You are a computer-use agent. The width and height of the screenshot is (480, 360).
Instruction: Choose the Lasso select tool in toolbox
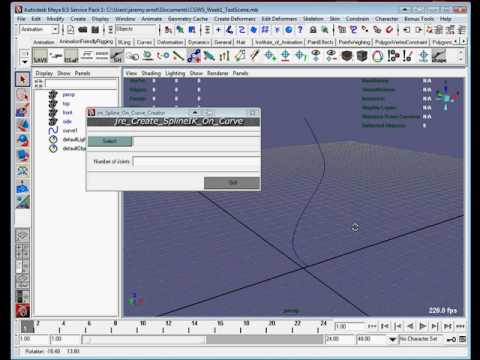tap(22, 95)
